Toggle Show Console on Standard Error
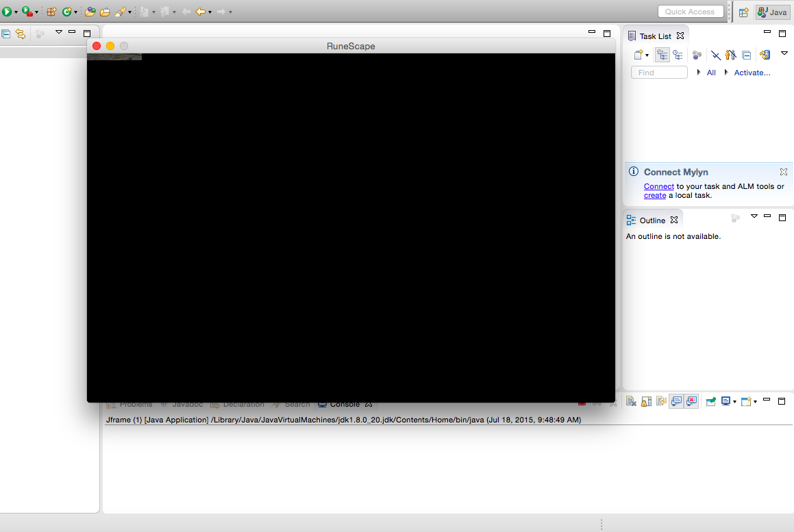794x532 pixels. [x=692, y=401]
